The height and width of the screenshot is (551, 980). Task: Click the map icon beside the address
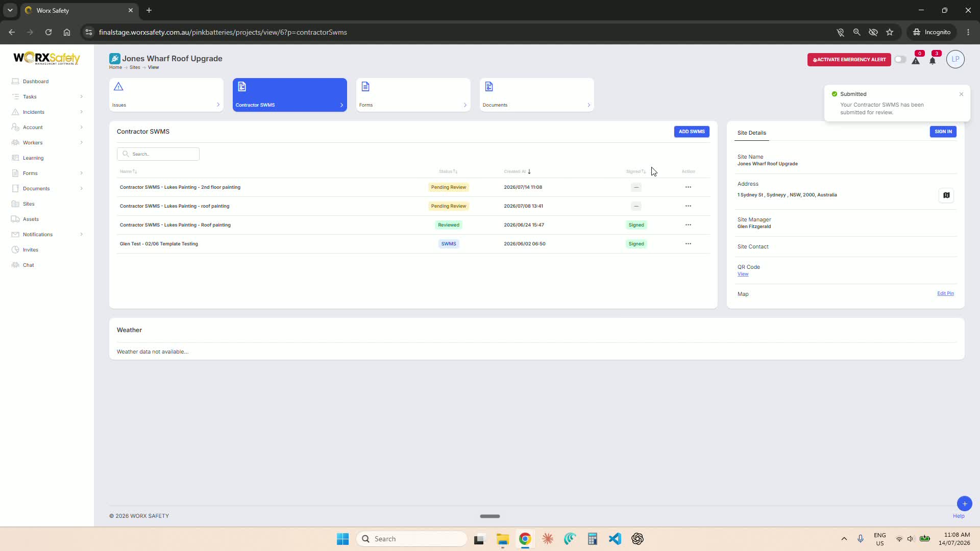click(946, 195)
